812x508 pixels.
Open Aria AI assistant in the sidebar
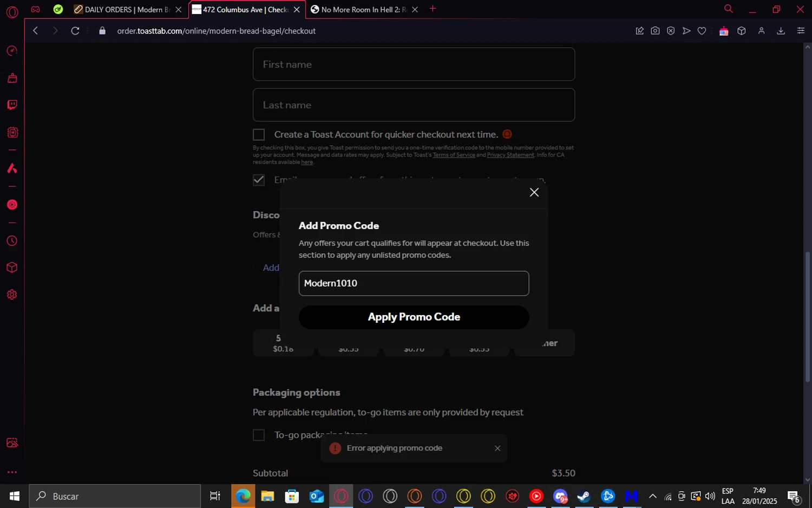12,168
